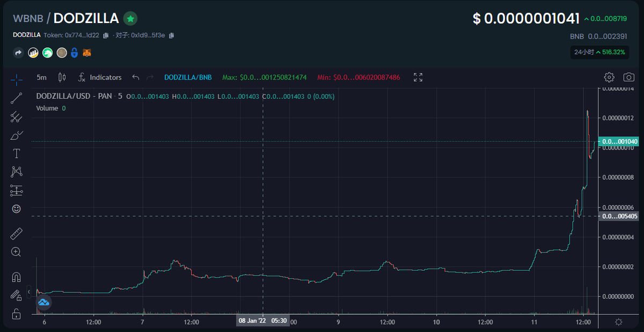Open the chart-bars explorer round icon
Viewport: 644px width, 332px height.
[x=33, y=53]
